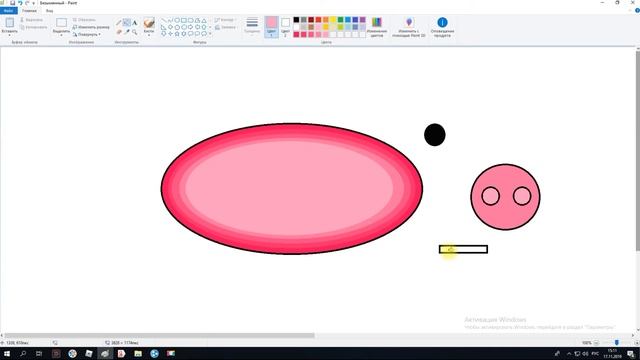Viewport: 640px width, 360px height.
Task: Expand the Paste dropdown arrow
Action: pos(9,36)
